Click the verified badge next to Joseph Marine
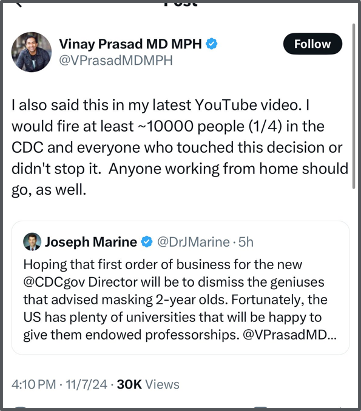361x411 pixels. pos(147,242)
